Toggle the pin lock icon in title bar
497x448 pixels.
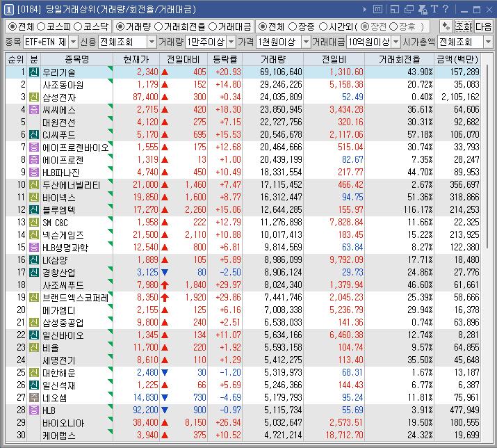(x=423, y=10)
